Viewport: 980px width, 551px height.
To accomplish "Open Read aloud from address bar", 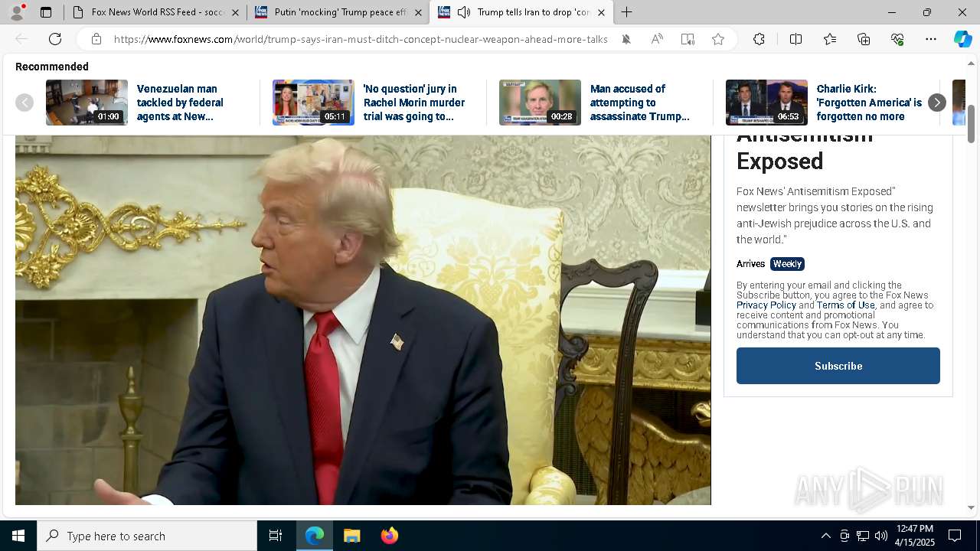I will click(657, 39).
